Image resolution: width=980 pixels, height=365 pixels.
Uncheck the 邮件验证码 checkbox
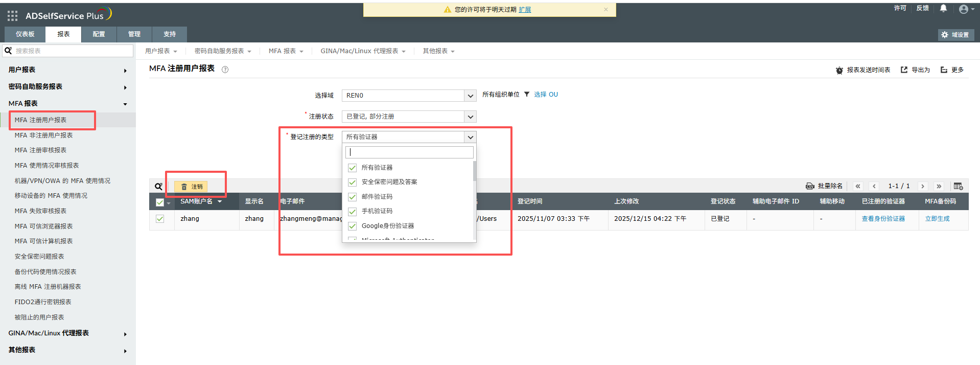[352, 197]
